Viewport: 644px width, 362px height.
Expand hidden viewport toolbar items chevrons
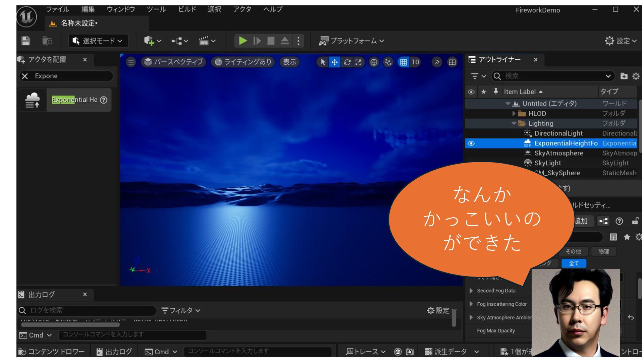pyautogui.click(x=437, y=62)
